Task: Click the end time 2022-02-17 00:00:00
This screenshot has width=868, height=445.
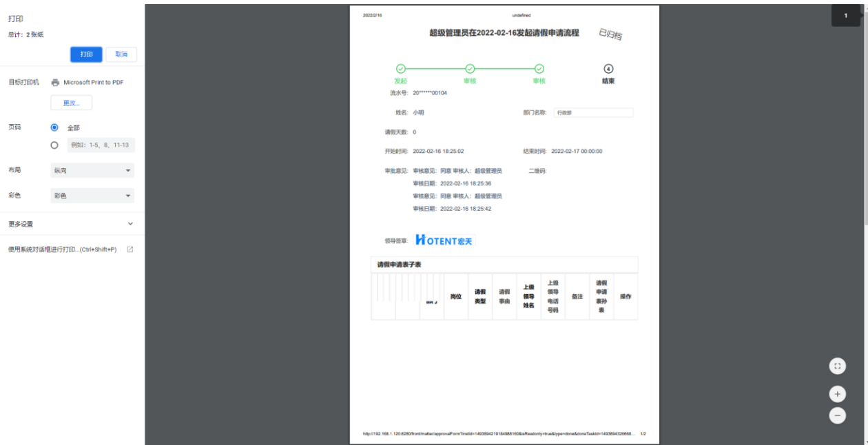Action: pos(577,151)
